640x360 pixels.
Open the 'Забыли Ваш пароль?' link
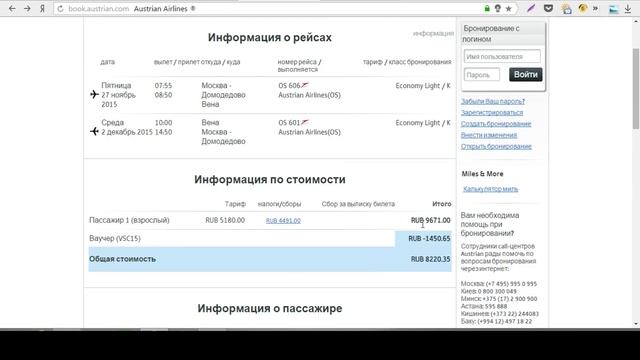(x=493, y=101)
